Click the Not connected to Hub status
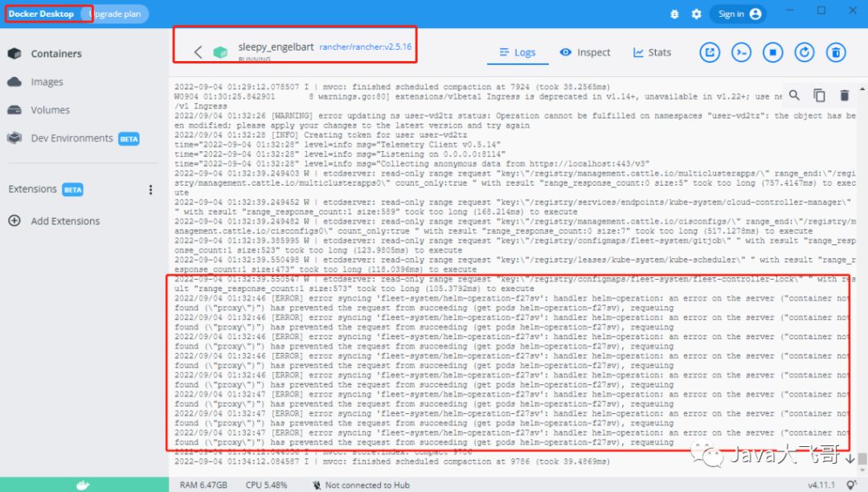This screenshot has width=868, height=492. pyautogui.click(x=361, y=485)
